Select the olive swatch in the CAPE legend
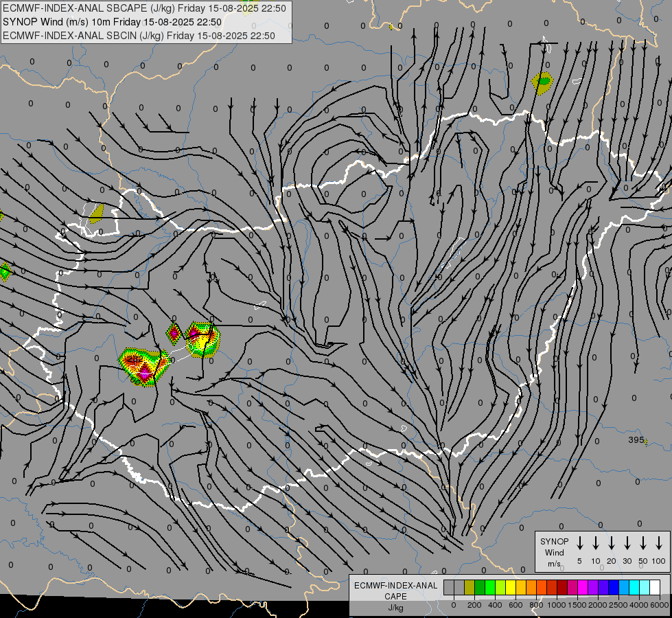The image size is (672, 618). (470, 587)
